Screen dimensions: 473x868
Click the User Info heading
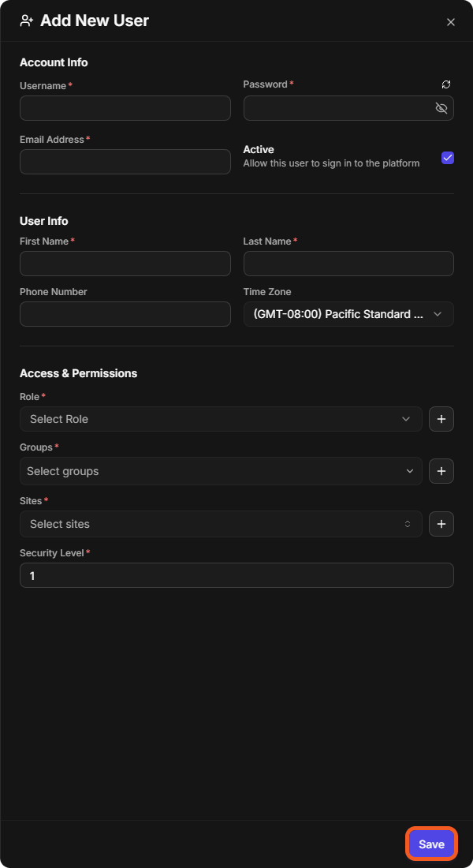tap(43, 221)
